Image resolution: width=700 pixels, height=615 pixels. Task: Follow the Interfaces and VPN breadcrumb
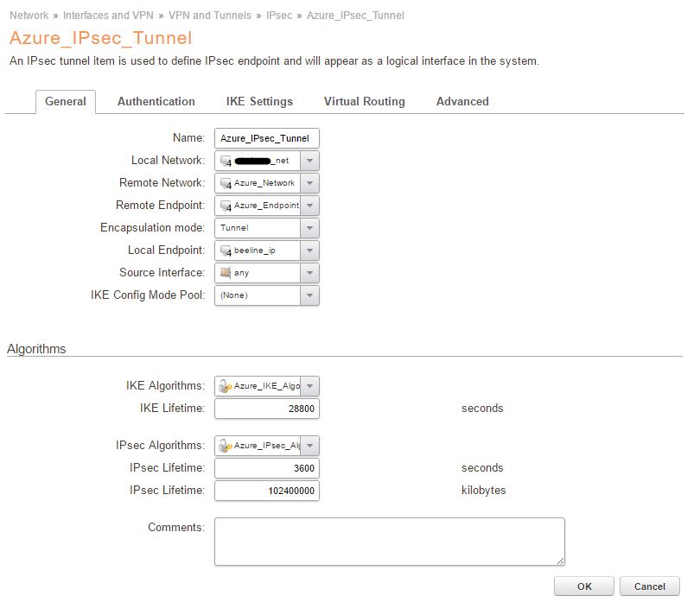108,16
